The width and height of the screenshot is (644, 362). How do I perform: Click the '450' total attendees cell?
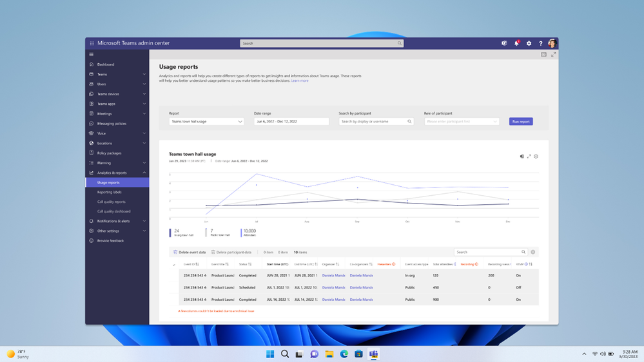point(436,287)
